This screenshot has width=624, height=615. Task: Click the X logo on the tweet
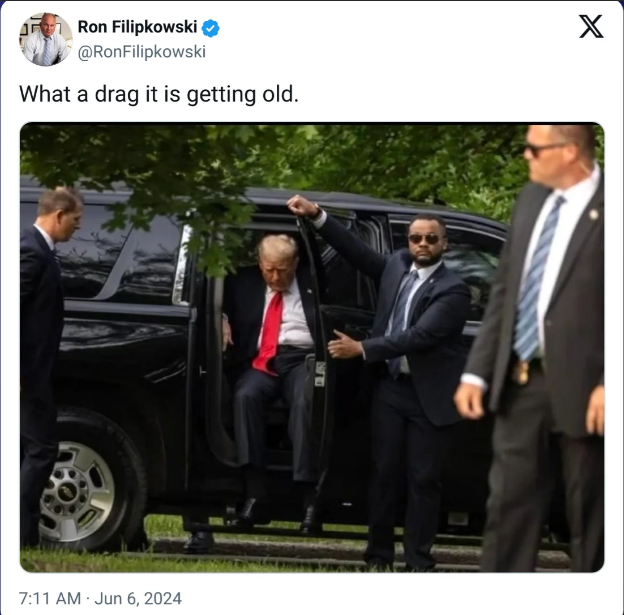(x=591, y=27)
